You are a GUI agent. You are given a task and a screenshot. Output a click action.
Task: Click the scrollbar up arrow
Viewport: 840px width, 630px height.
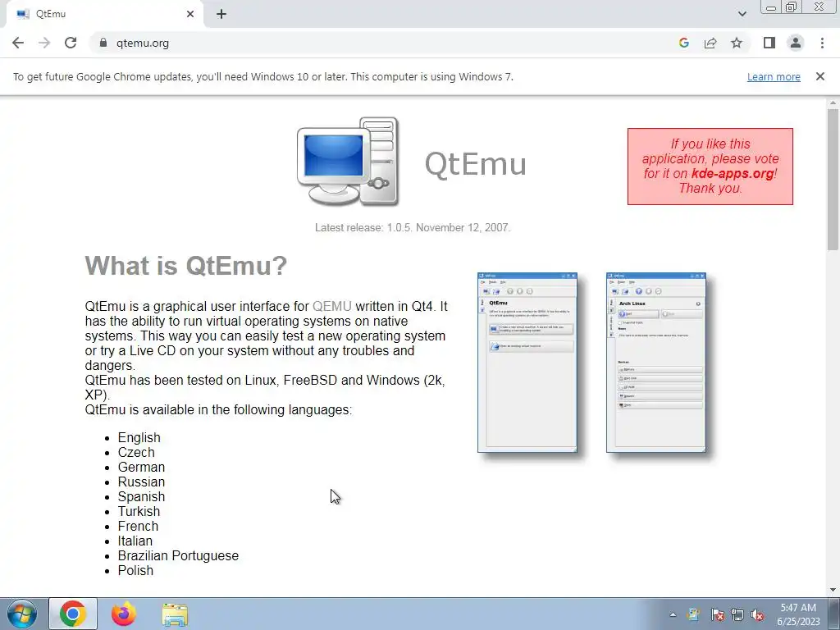[833, 103]
